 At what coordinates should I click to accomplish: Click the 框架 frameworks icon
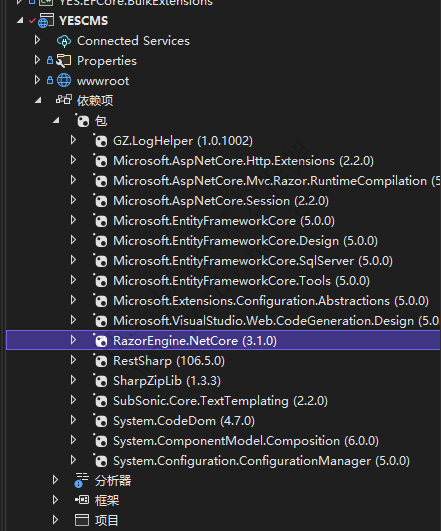pos(82,500)
